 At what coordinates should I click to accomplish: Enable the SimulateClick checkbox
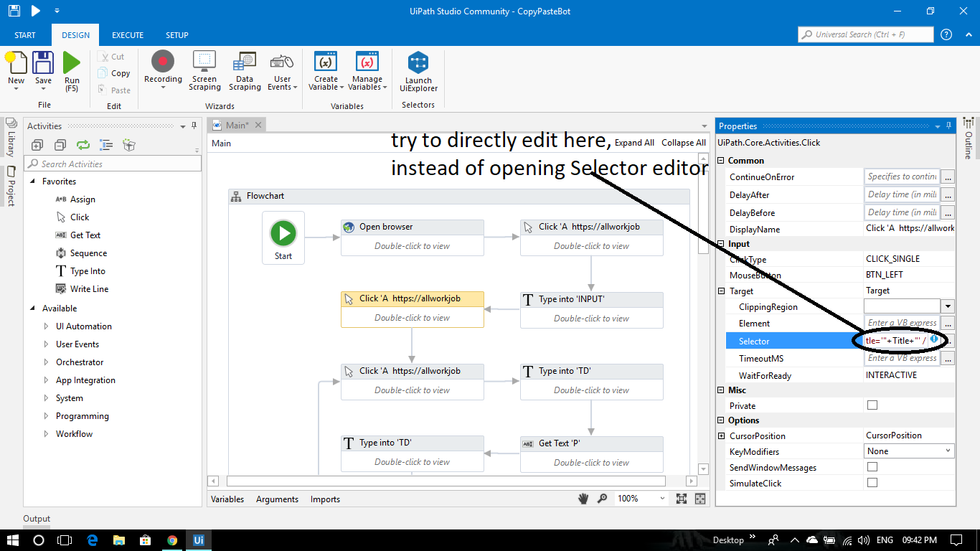[x=872, y=483]
